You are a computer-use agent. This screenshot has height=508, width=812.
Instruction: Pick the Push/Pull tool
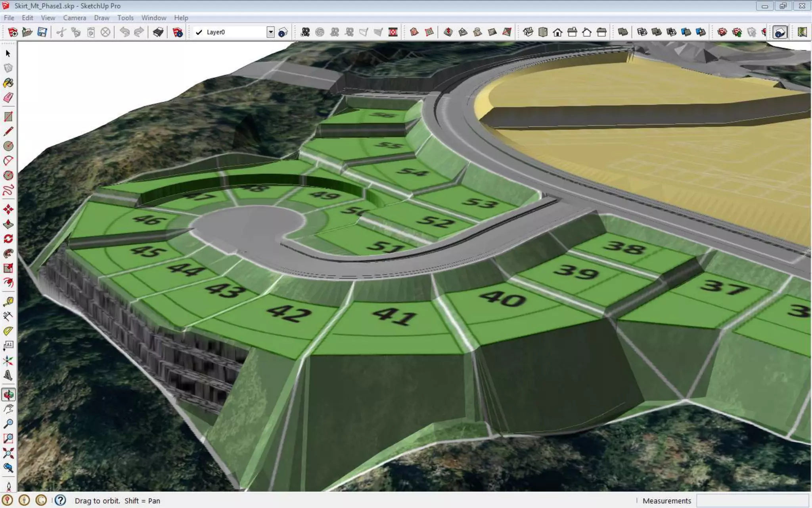[x=8, y=224]
